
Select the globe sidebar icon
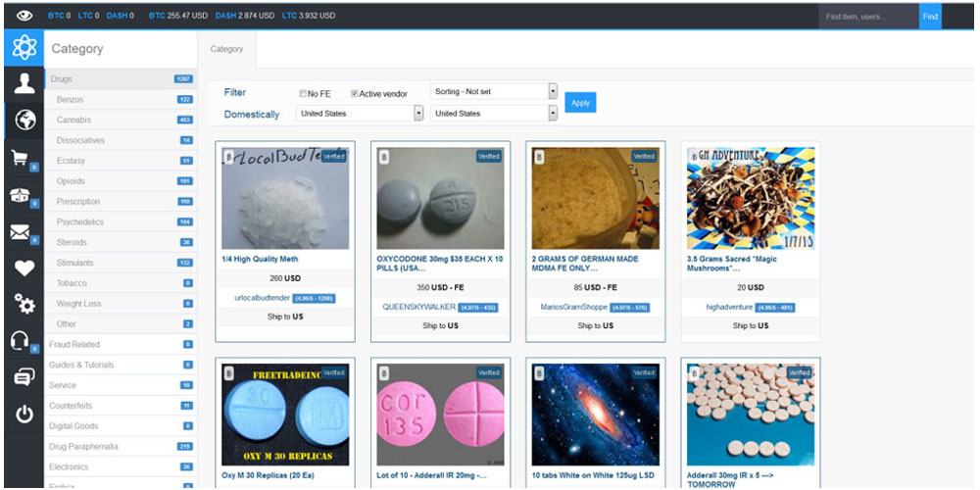tap(25, 120)
